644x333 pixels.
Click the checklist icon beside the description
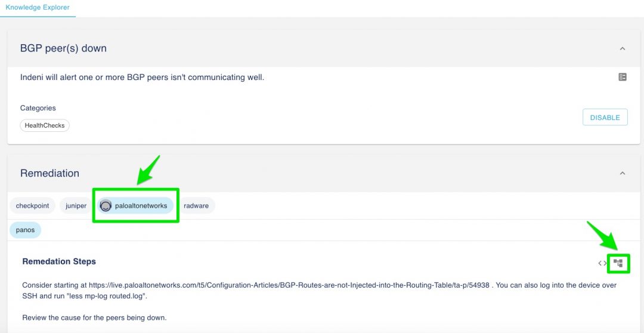coord(623,77)
